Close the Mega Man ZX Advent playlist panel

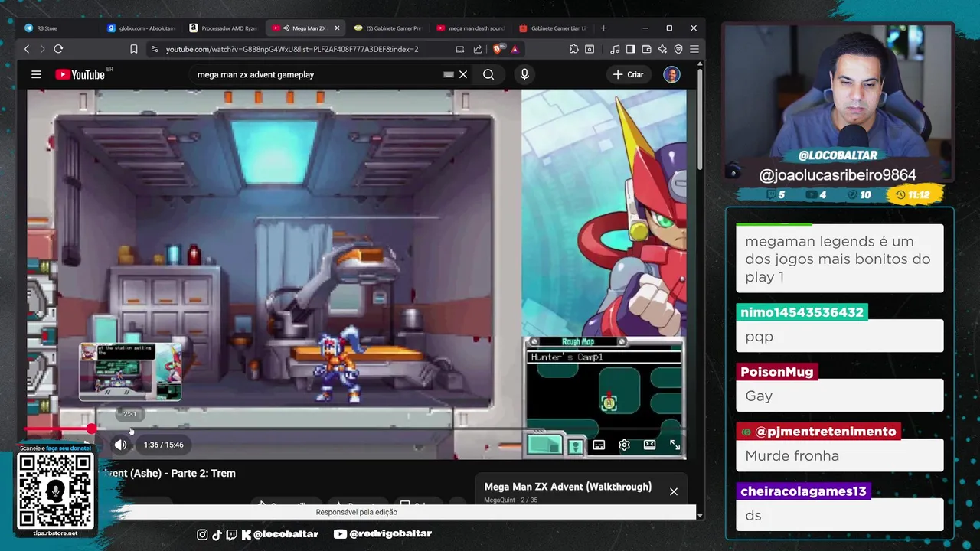click(674, 491)
